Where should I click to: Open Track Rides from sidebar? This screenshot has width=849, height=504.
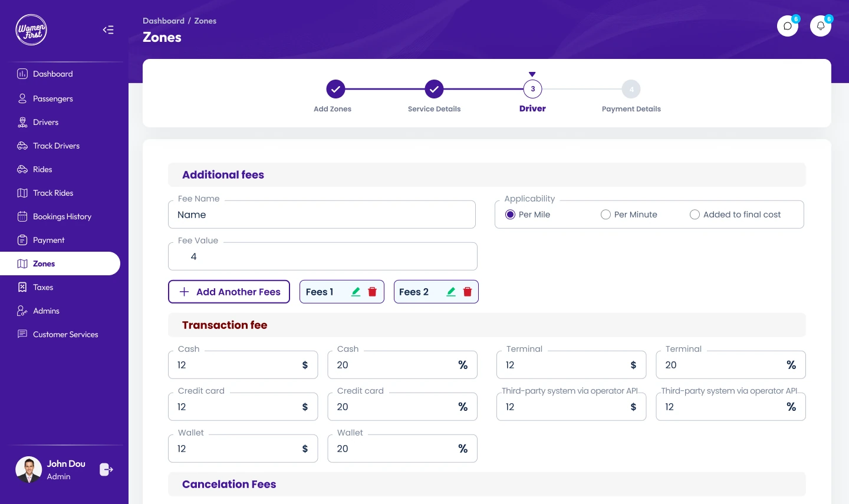pyautogui.click(x=53, y=193)
